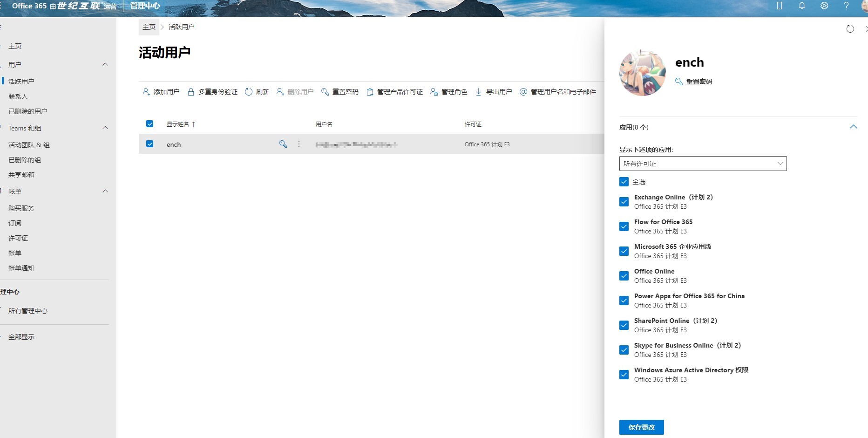Click the 活跃用户 breadcrumb
Image resolution: width=868 pixels, height=438 pixels.
point(182,27)
